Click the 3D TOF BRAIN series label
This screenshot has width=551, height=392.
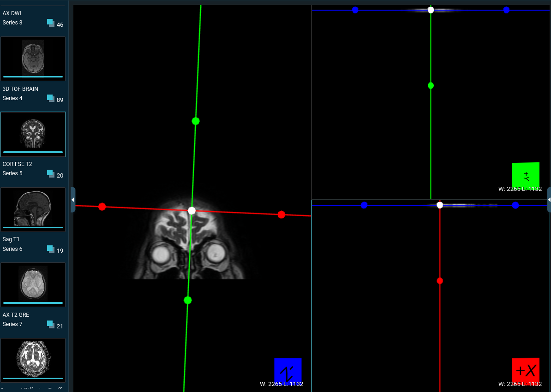click(x=20, y=89)
